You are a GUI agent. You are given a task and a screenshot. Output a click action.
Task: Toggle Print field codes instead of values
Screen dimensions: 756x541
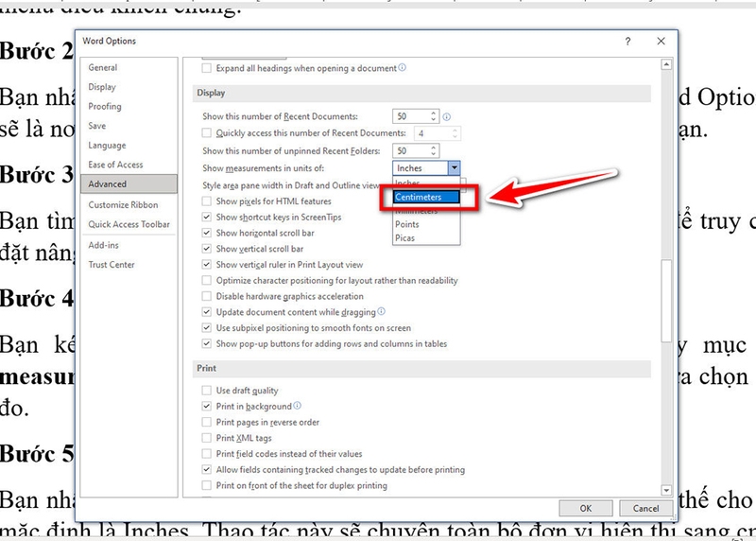pyautogui.click(x=206, y=454)
